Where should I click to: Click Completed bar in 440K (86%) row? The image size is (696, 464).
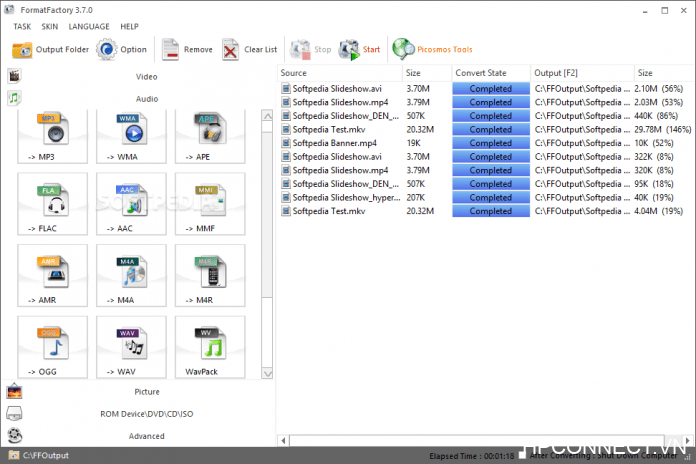491,116
